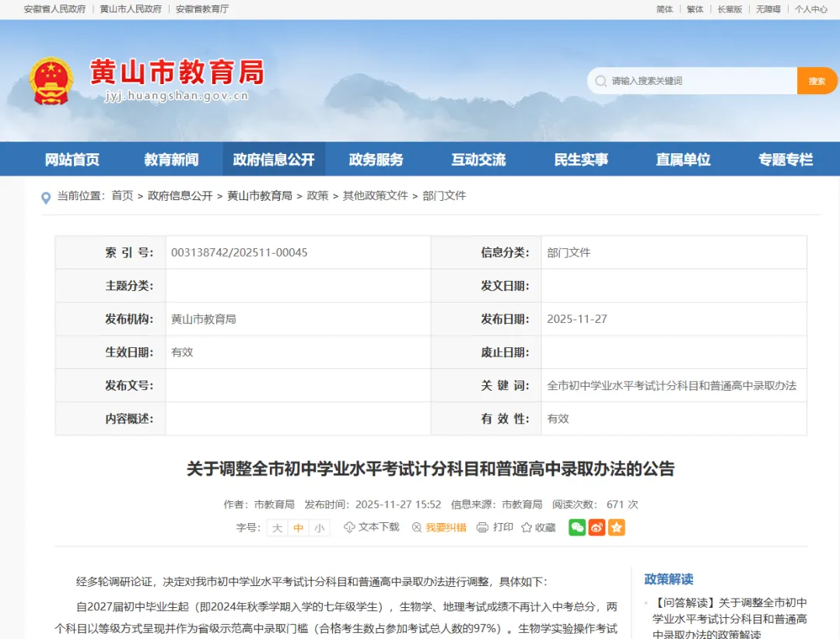Share article via the Weibo icon
840x639 pixels.
coord(597,527)
